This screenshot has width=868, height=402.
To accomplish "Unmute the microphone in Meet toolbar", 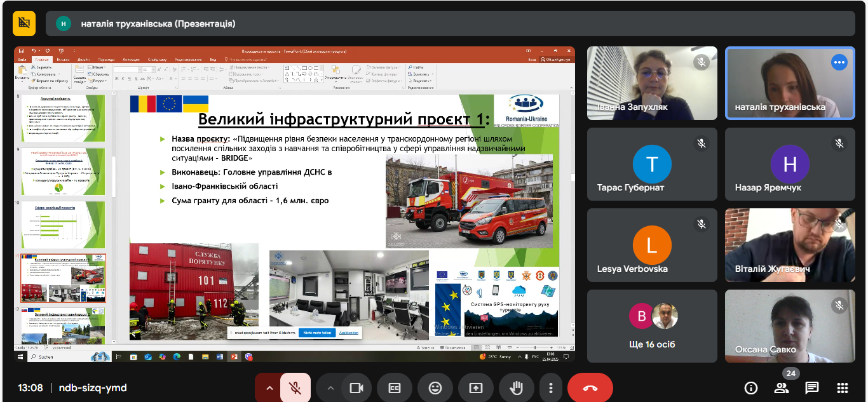I will pyautogui.click(x=295, y=388).
